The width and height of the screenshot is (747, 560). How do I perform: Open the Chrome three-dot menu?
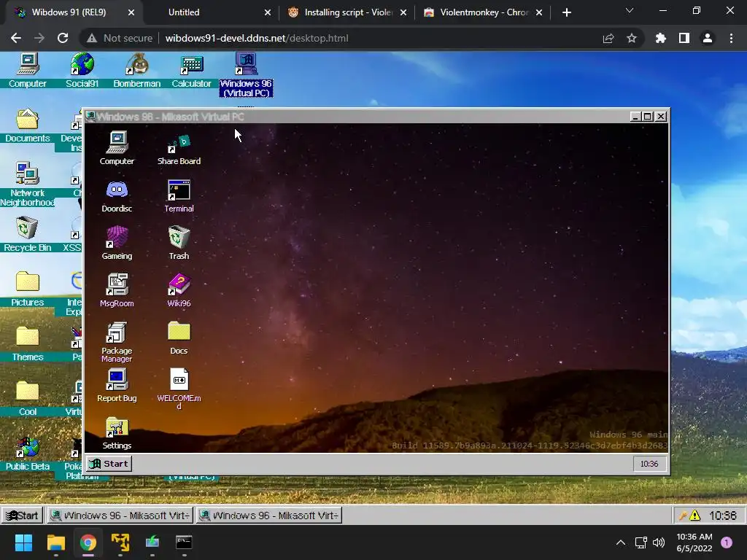[731, 38]
